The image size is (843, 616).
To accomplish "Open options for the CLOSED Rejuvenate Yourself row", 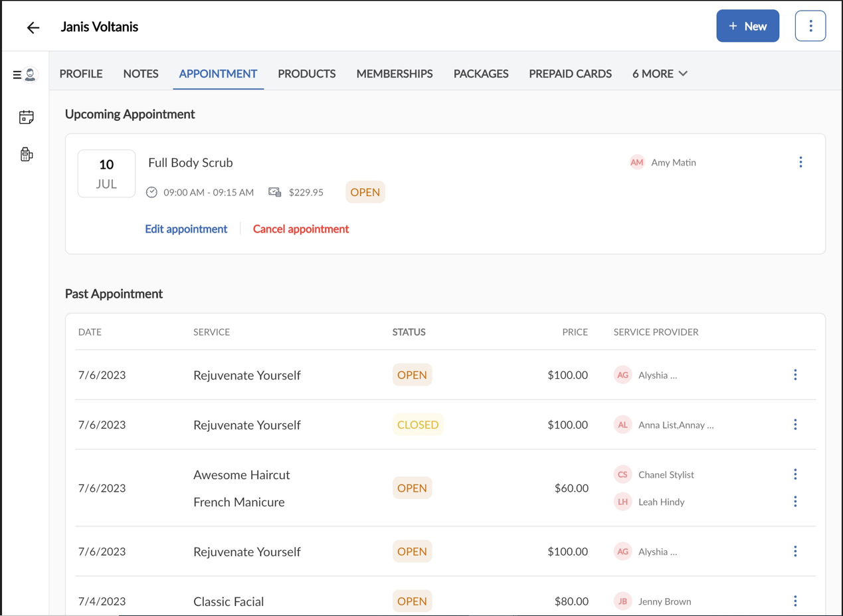I will click(795, 425).
